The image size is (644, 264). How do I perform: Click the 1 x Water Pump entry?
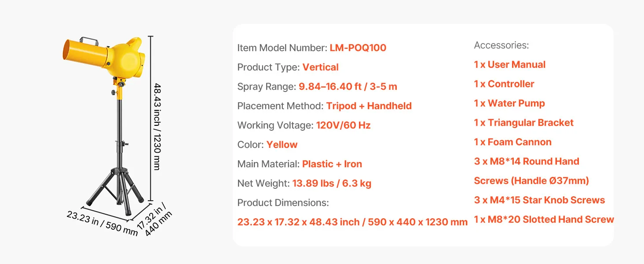click(509, 103)
